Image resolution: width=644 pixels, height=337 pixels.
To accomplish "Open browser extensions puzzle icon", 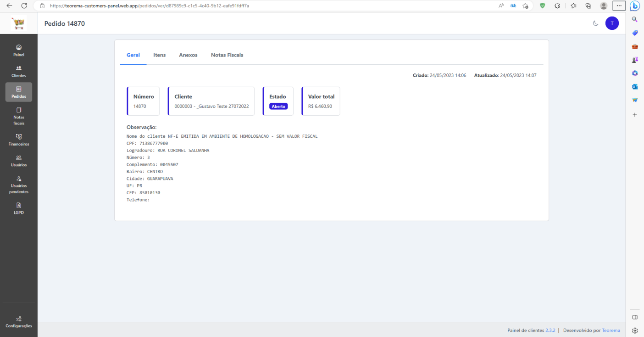I will click(557, 6).
